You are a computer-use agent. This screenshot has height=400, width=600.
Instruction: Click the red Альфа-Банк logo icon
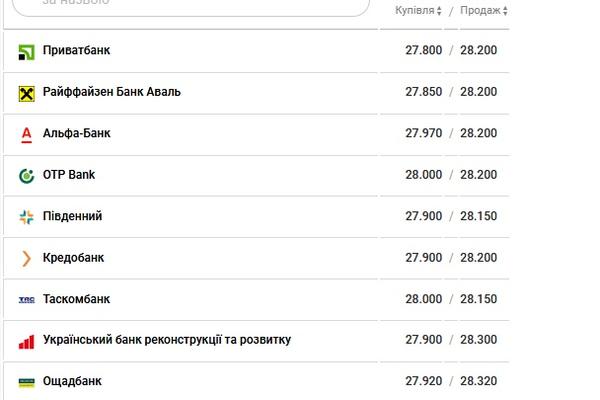pyautogui.click(x=26, y=135)
